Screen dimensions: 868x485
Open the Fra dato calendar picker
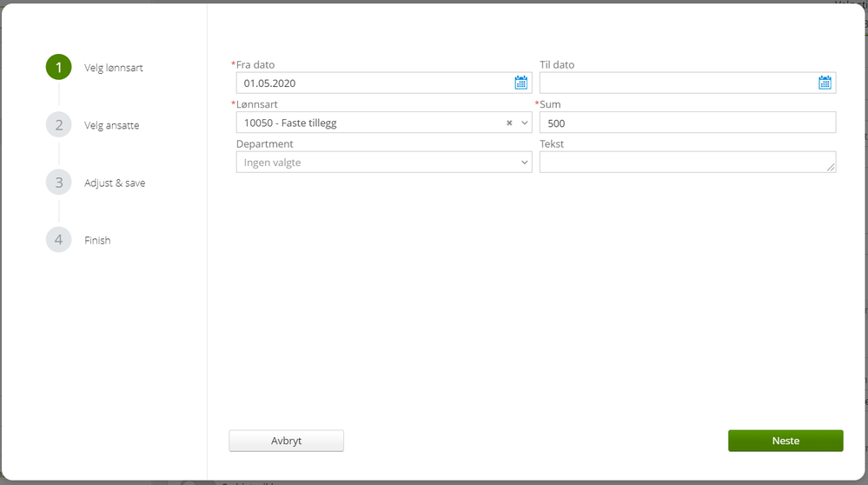point(521,83)
